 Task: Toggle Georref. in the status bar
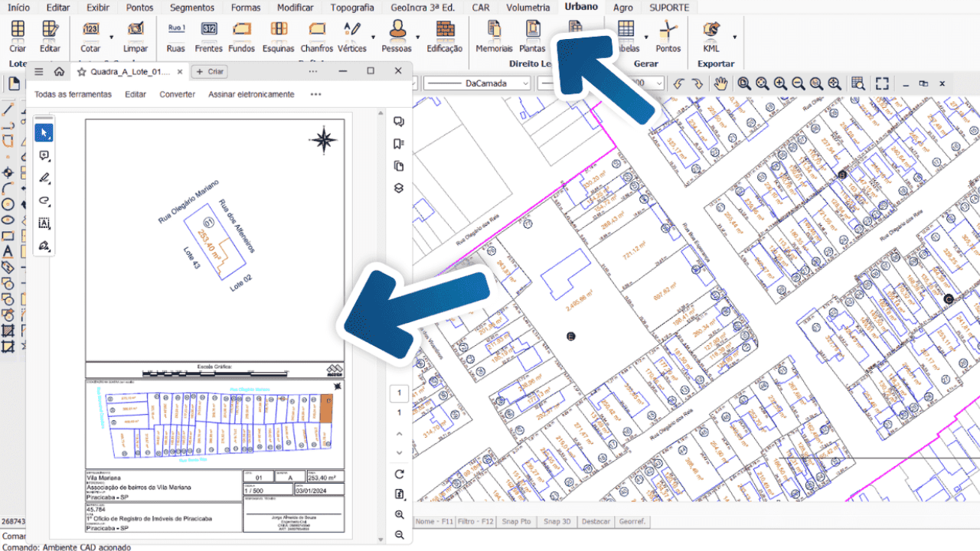pyautogui.click(x=633, y=521)
